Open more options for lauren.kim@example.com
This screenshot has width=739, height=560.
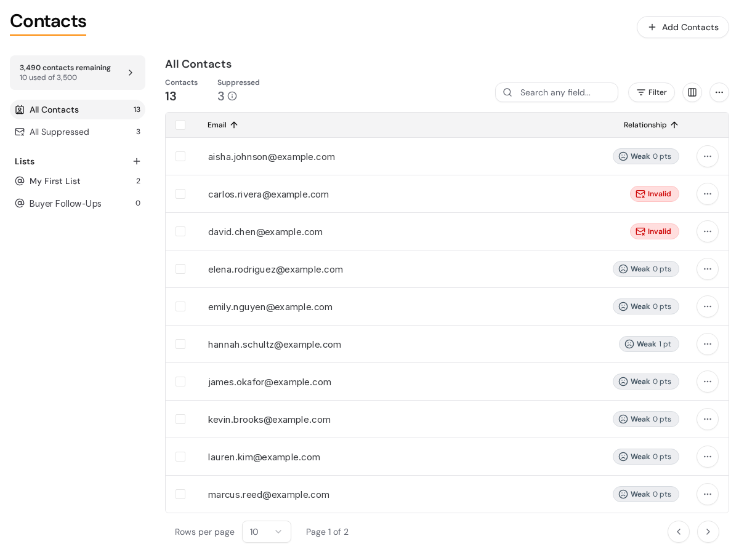(x=708, y=457)
